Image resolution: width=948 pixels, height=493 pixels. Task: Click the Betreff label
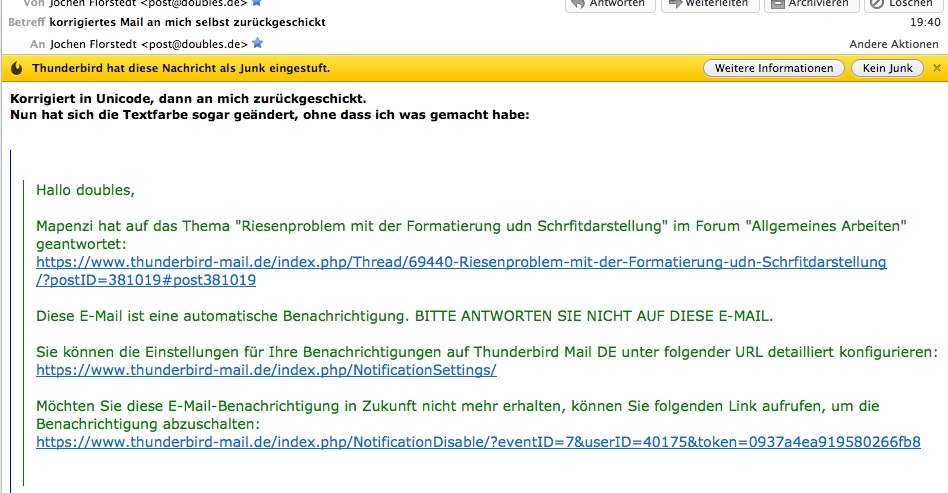pos(27,22)
